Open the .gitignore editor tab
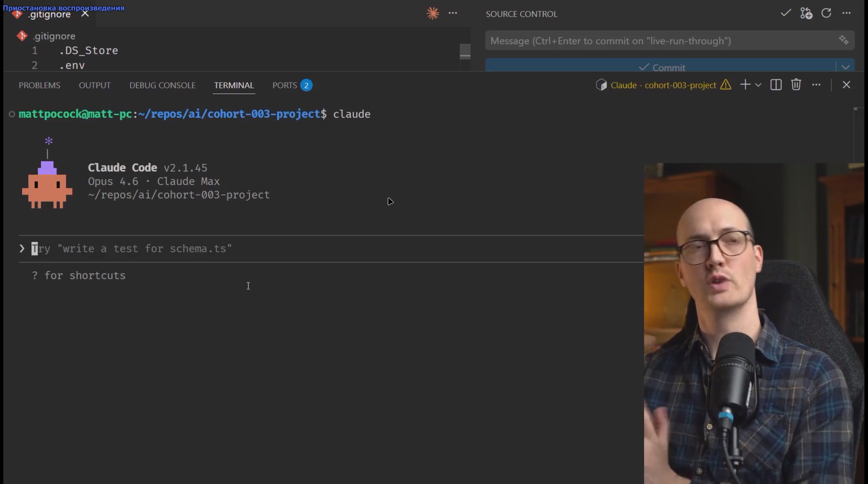The width and height of the screenshot is (868, 484). click(49, 14)
